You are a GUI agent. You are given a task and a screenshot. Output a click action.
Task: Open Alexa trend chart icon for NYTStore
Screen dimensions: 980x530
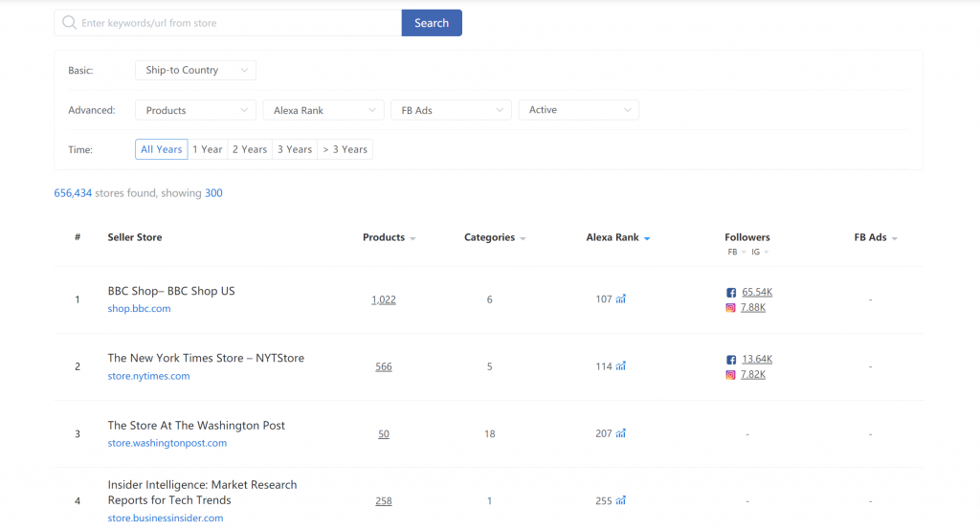coord(620,365)
